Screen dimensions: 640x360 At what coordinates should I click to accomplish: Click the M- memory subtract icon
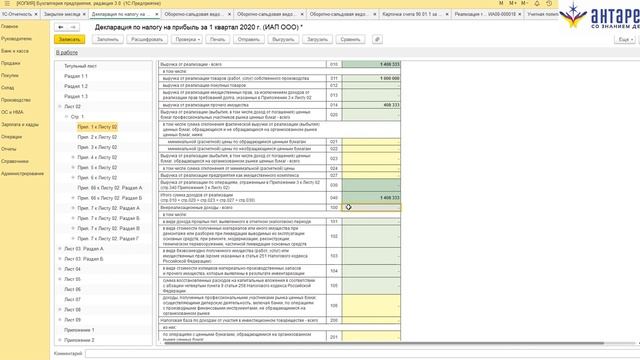pos(524,3)
